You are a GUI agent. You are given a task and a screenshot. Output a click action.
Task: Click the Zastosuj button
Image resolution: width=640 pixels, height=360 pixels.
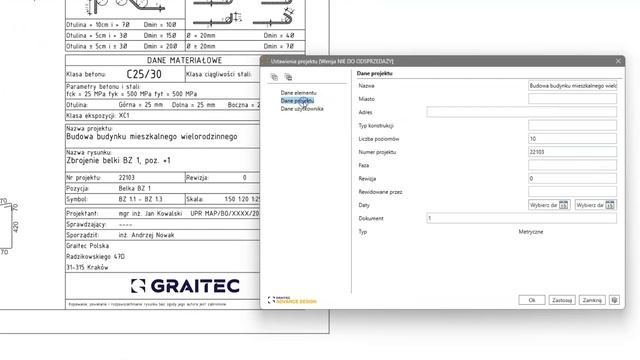click(562, 300)
